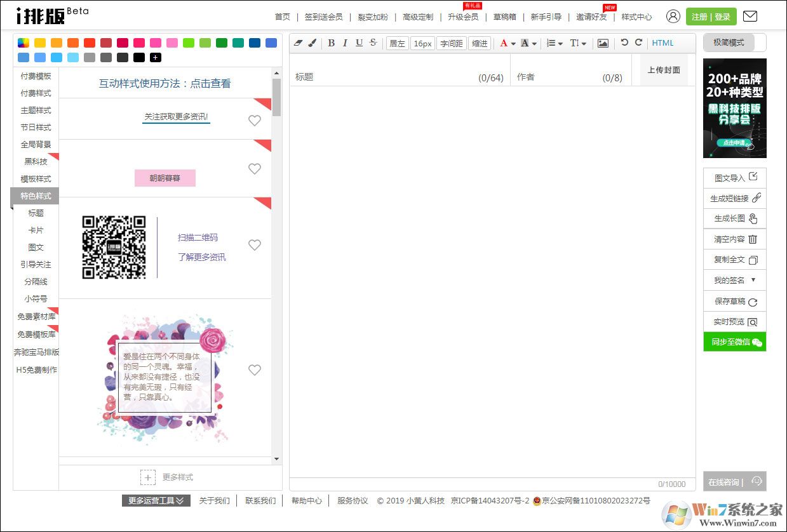Open the user profile avatar icon
The height and width of the screenshot is (532, 787).
click(673, 17)
